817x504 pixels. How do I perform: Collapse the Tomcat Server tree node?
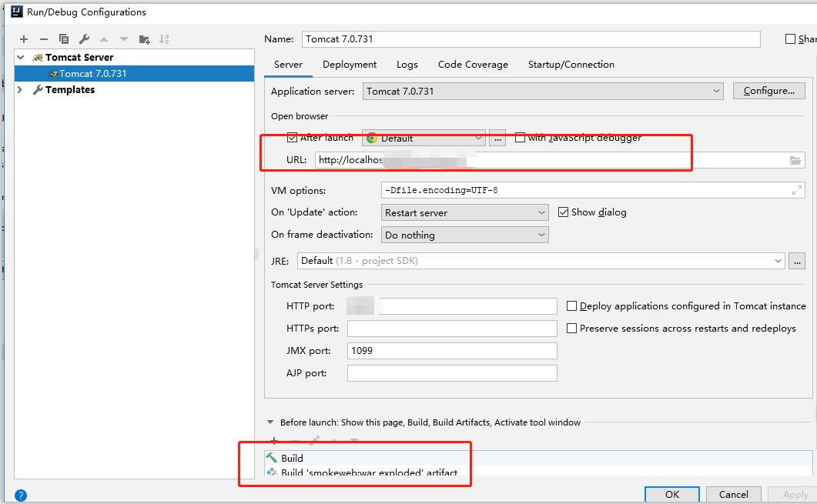pos(20,57)
